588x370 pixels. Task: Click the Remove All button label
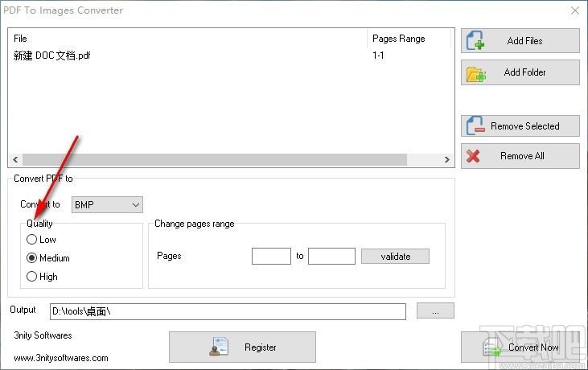point(522,156)
